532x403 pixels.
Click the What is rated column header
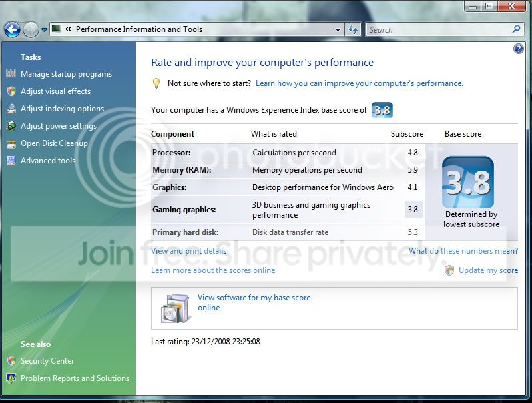tap(274, 134)
